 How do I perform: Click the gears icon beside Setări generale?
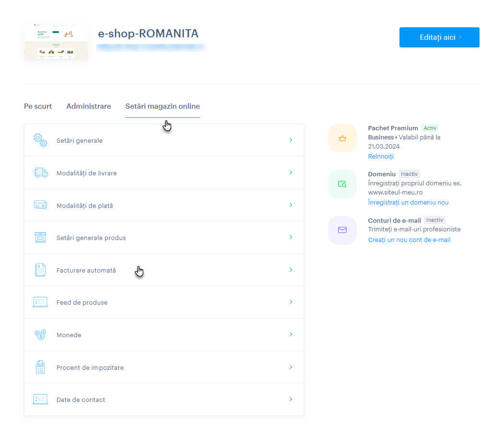40,140
